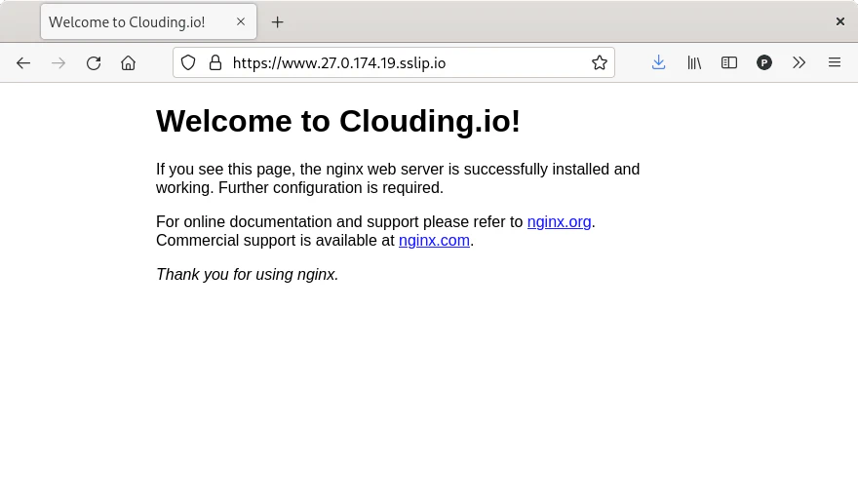858x504 pixels.
Task: Reload the current page
Action: coord(94,62)
